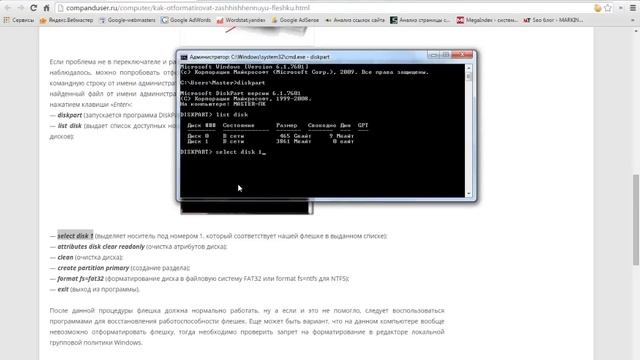This screenshot has height=360, width=640.
Task: Click the Диск 1 row in cmd
Action: click(271, 141)
